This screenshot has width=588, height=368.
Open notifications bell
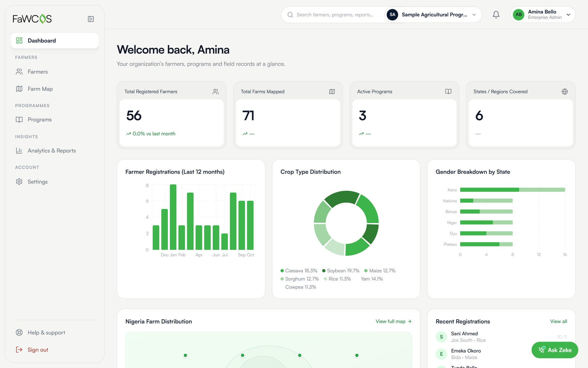click(496, 15)
